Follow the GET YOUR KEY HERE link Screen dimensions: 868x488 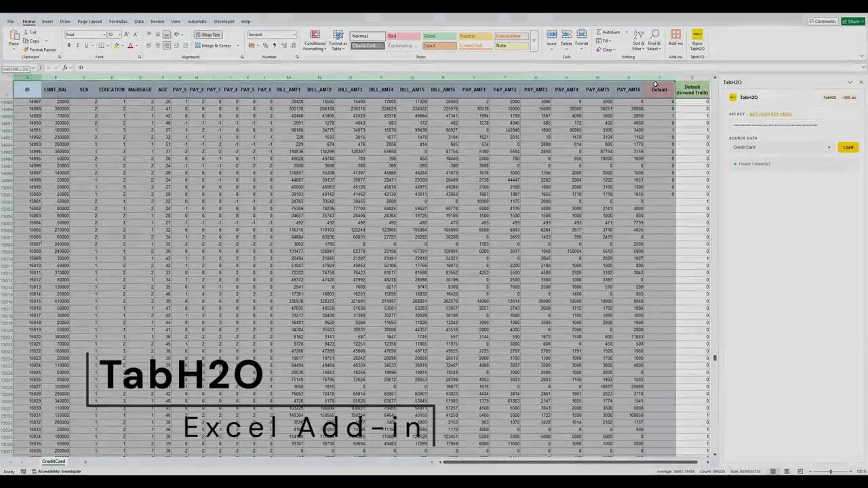770,114
